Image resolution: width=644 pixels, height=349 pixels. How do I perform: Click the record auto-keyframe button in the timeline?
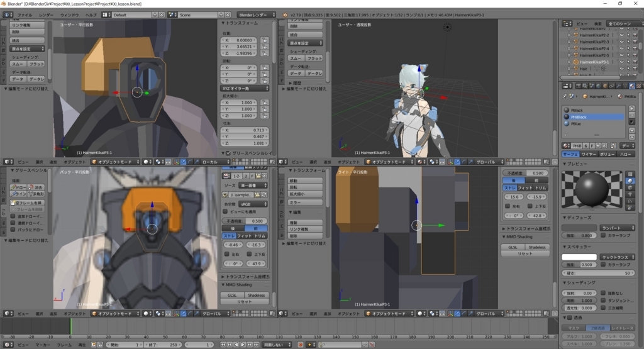coord(301,345)
